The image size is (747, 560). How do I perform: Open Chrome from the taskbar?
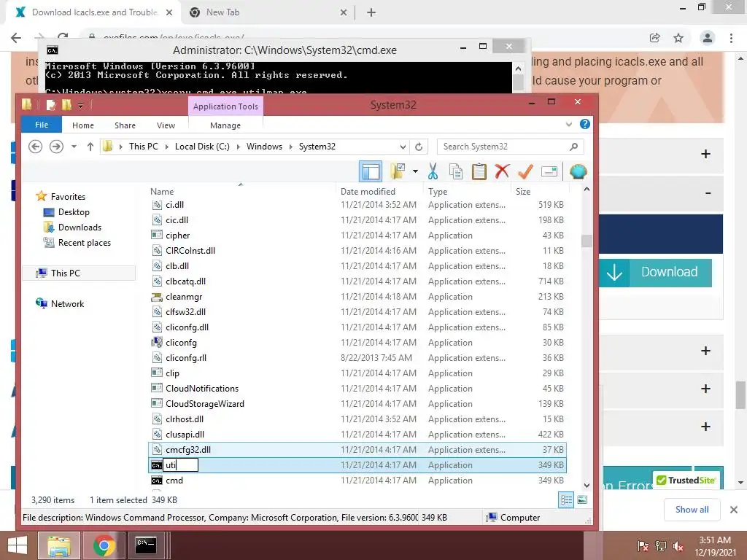coord(104,545)
